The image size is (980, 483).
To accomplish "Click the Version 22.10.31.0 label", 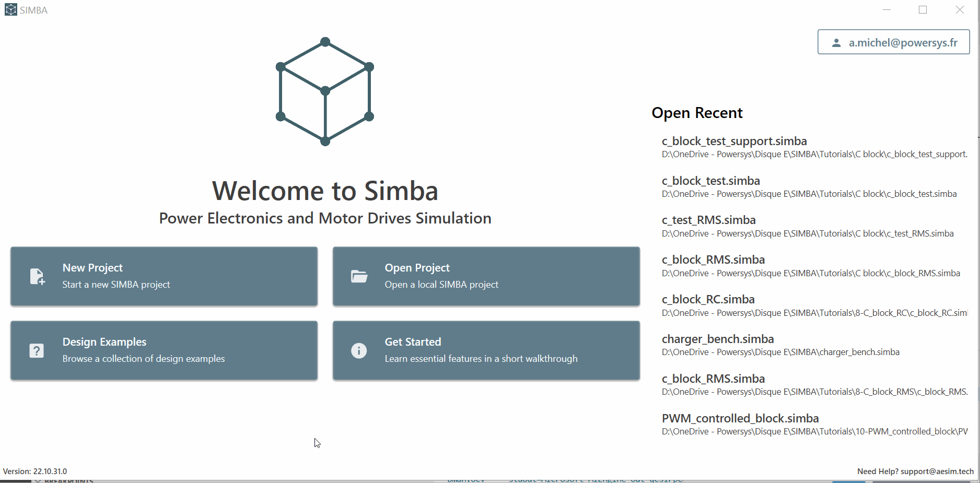I will (35, 471).
